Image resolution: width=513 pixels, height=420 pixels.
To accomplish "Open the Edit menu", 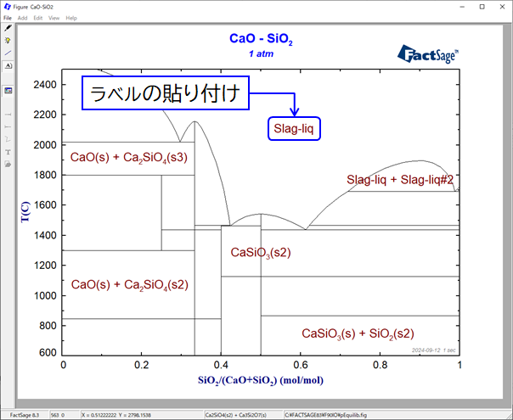I will coord(38,18).
